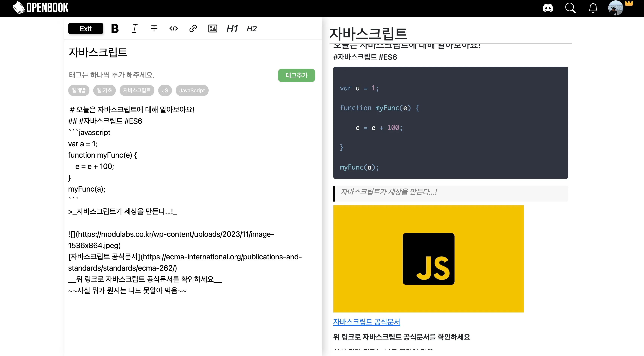The image size is (644, 356).
Task: Click the OPENBOOK logo
Action: (40, 8)
